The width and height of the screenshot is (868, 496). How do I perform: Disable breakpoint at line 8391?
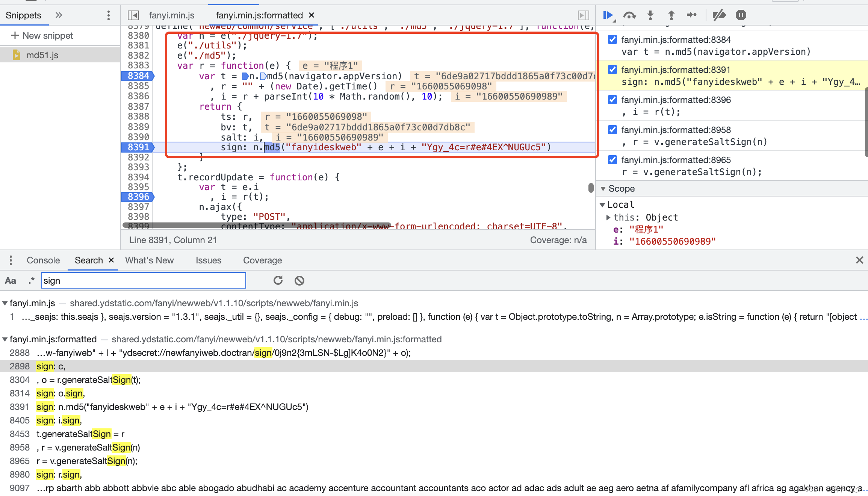(612, 70)
